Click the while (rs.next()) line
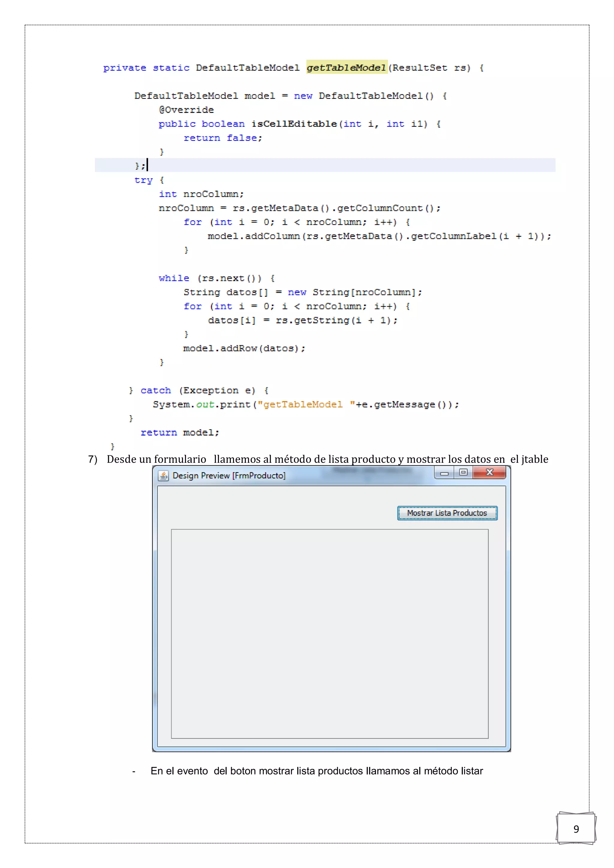Viewport: 614px width, 868px height. click(217, 278)
